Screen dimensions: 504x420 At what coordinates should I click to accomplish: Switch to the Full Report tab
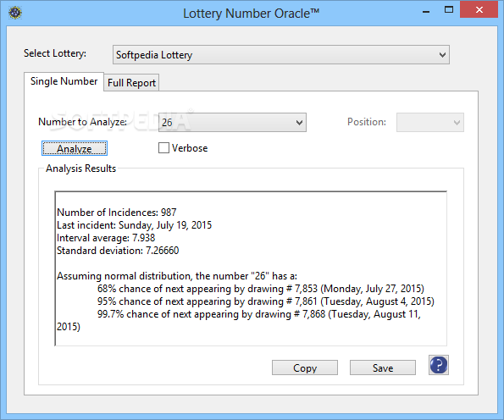click(131, 83)
